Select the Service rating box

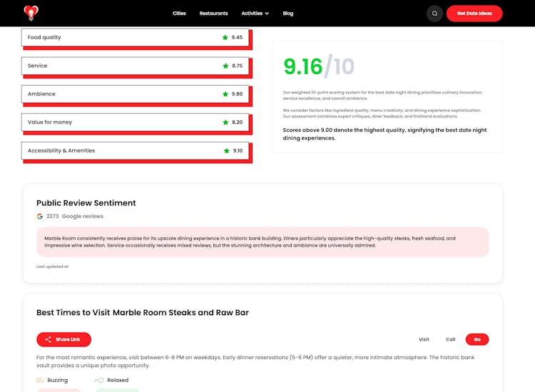click(x=135, y=66)
